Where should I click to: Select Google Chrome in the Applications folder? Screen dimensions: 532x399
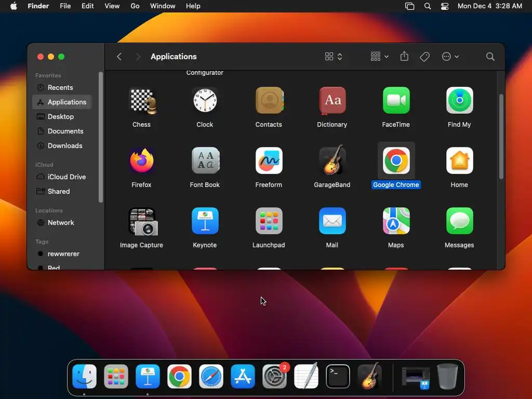396,161
